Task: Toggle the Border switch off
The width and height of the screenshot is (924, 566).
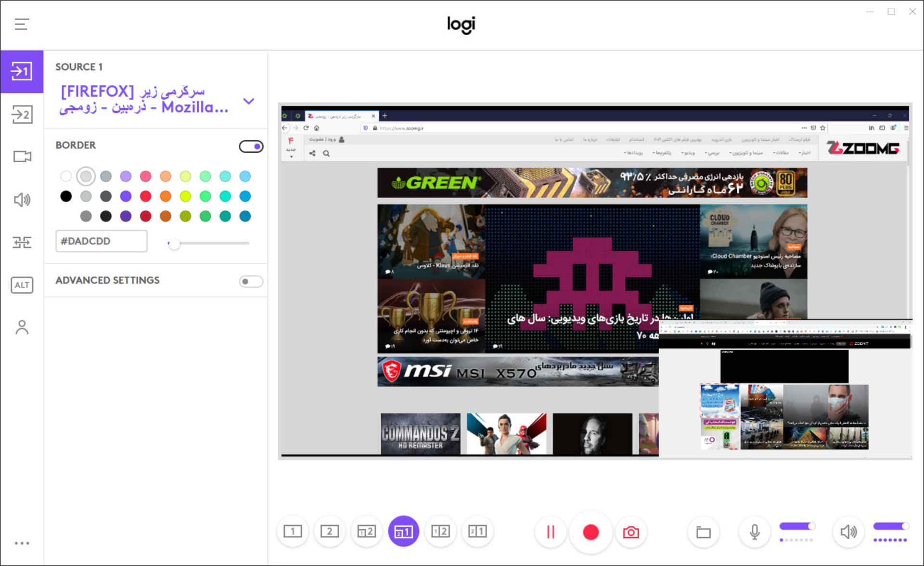Action: [251, 146]
